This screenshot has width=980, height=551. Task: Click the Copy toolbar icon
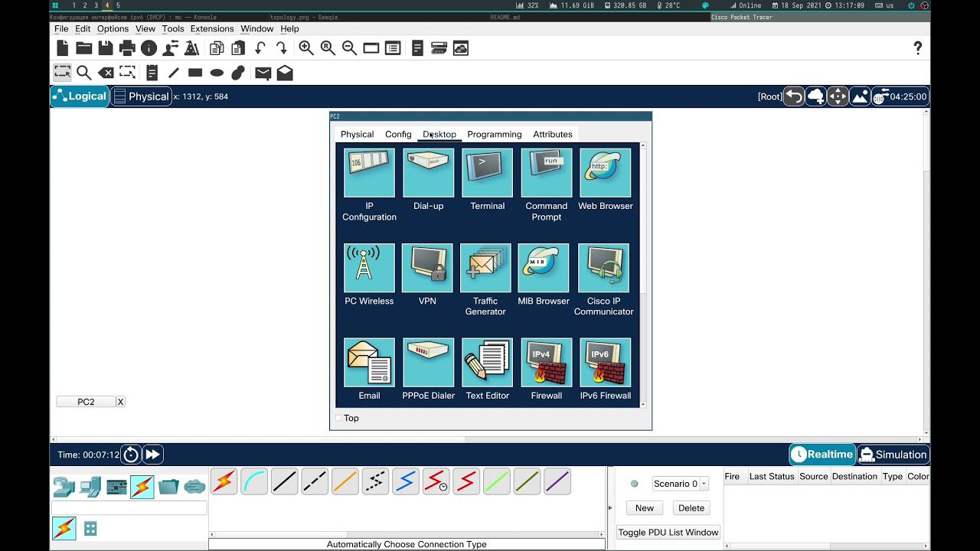coord(217,48)
